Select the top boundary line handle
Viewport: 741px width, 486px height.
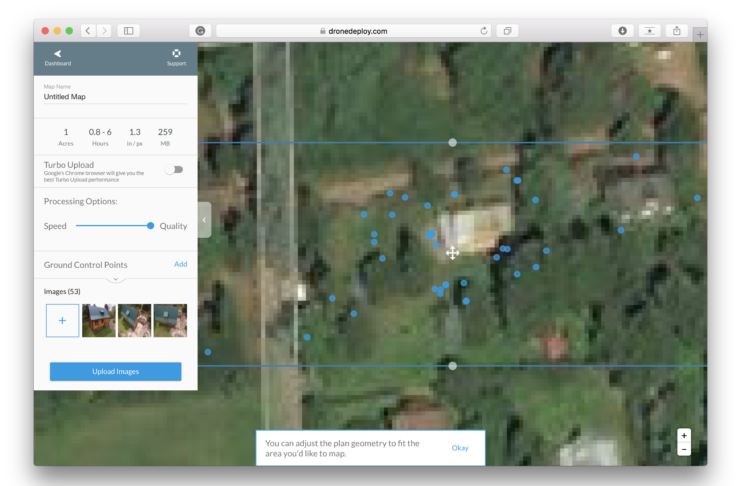tap(452, 143)
